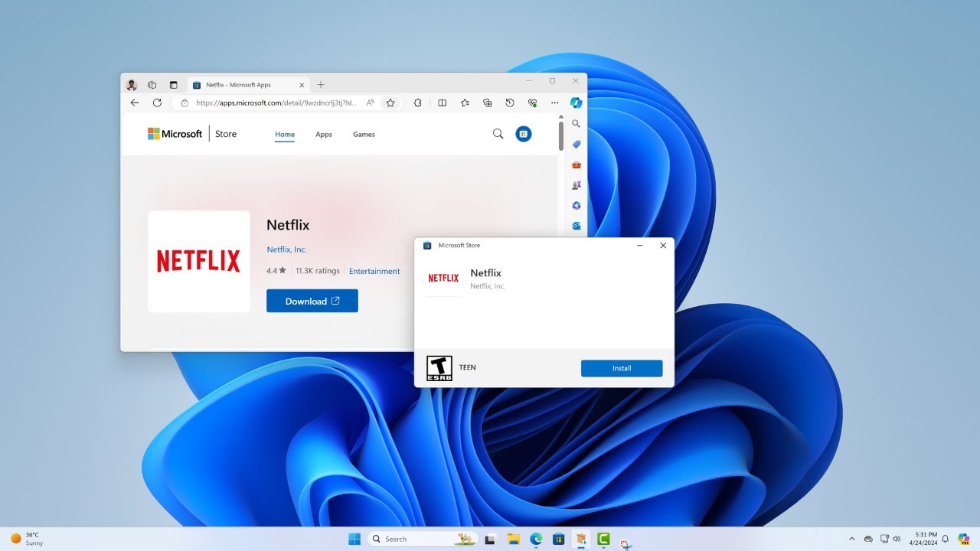Open Task View on taskbar
The image size is (980, 551).
pyautogui.click(x=492, y=539)
